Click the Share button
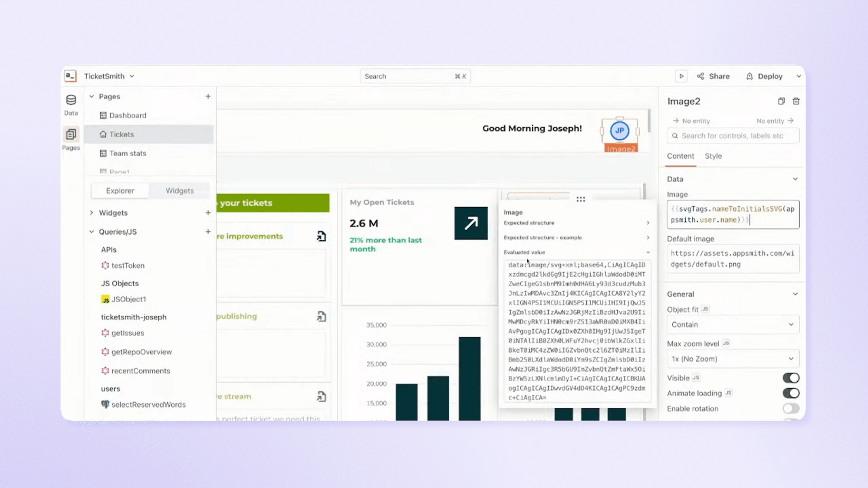 click(713, 76)
